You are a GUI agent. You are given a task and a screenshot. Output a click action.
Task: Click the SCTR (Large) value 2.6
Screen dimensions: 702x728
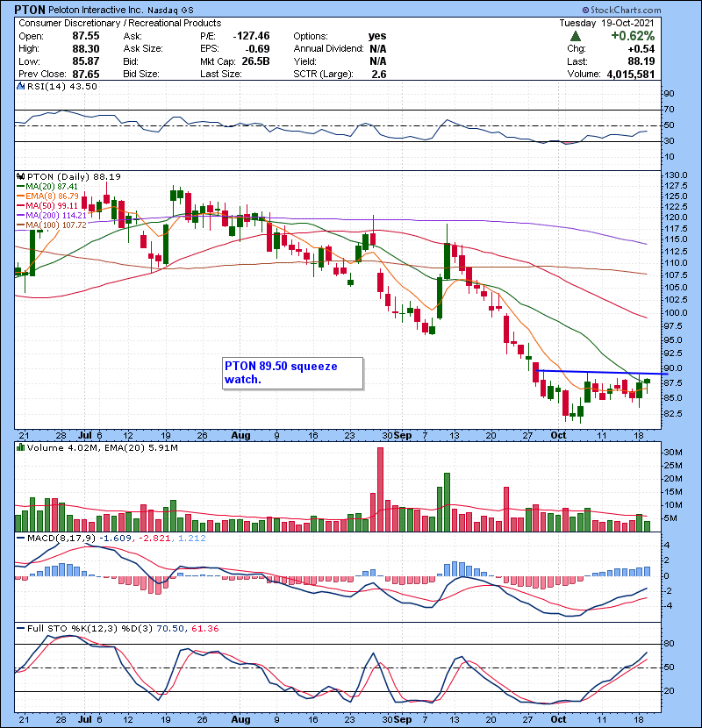(379, 74)
